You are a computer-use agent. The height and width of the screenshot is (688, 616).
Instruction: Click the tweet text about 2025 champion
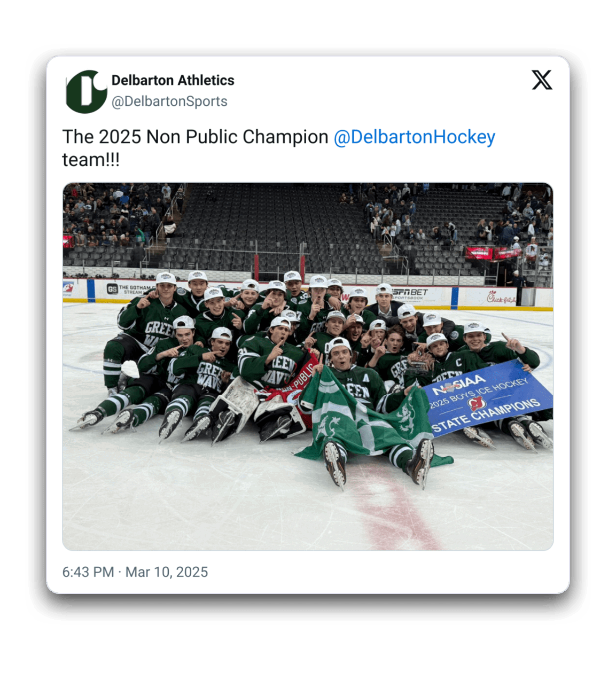[x=195, y=137]
